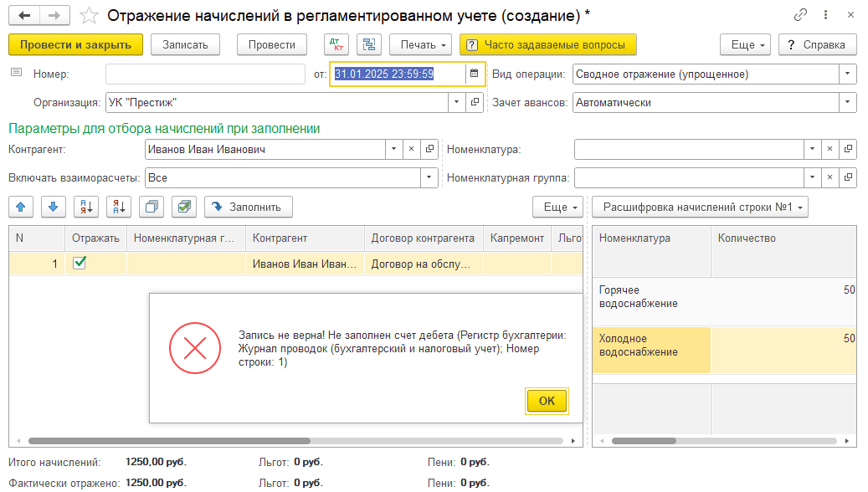Click Провести и закрыть button

[x=75, y=44]
